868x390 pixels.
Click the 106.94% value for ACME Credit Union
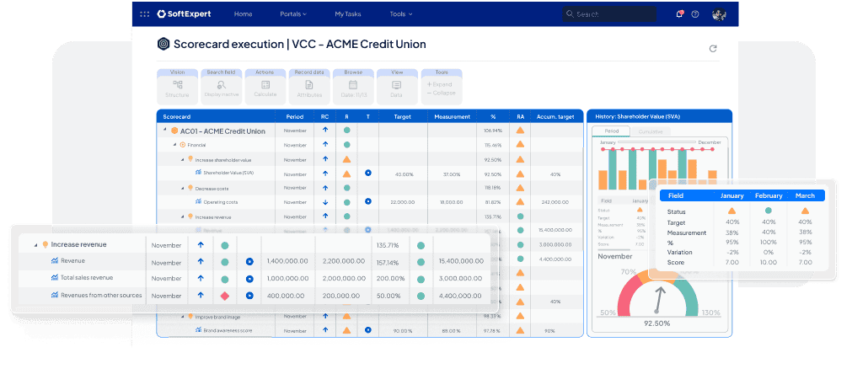coord(493,131)
